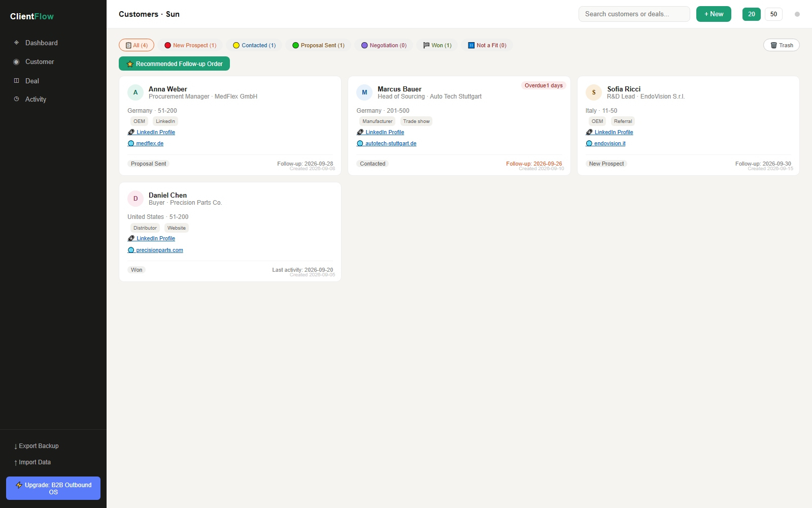
Task: Click the Deal icon in sidebar
Action: pos(16,81)
